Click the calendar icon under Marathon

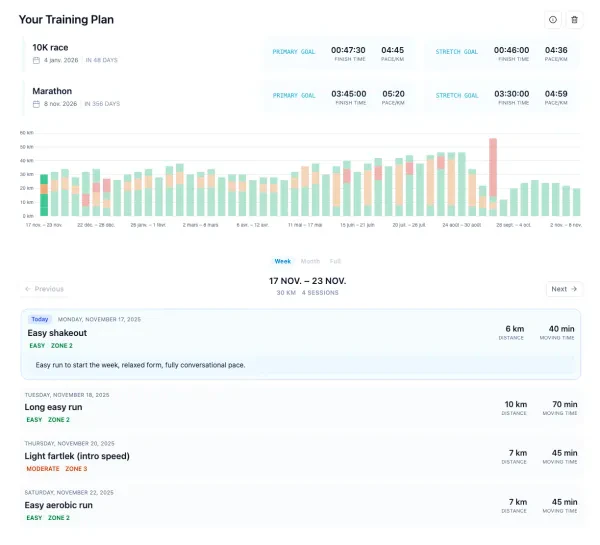tap(37, 104)
